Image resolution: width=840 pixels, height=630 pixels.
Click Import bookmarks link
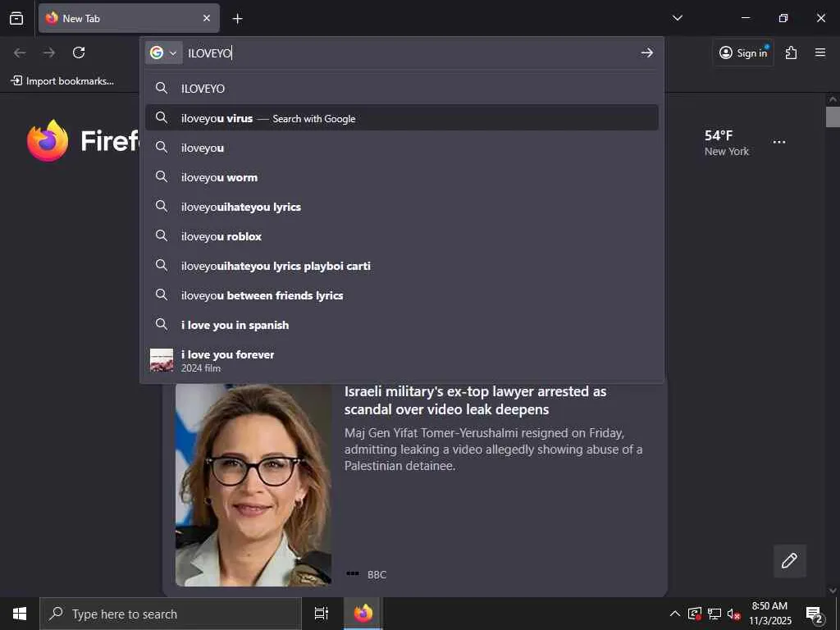[x=62, y=81]
